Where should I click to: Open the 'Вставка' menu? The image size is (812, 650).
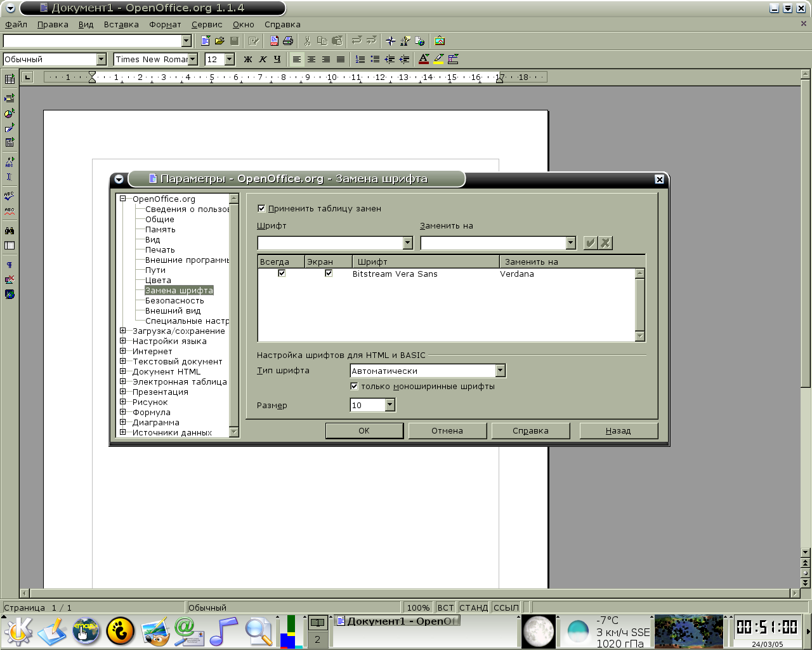(121, 24)
